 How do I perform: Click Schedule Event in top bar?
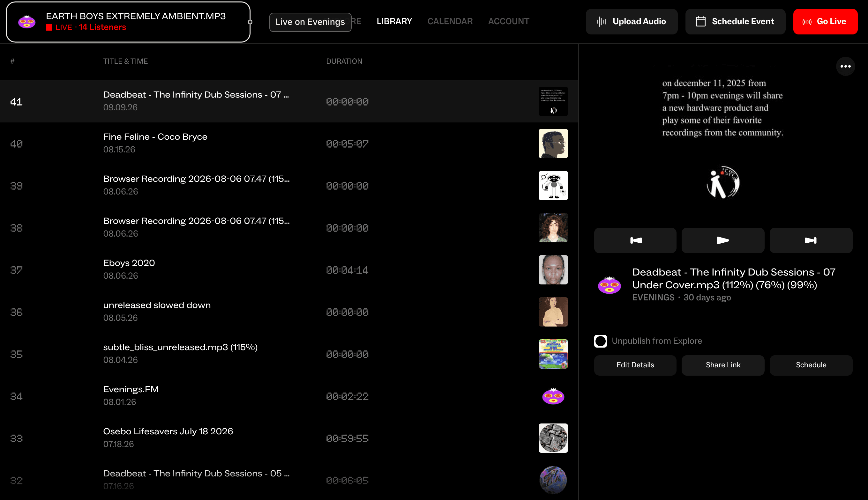[x=735, y=22]
